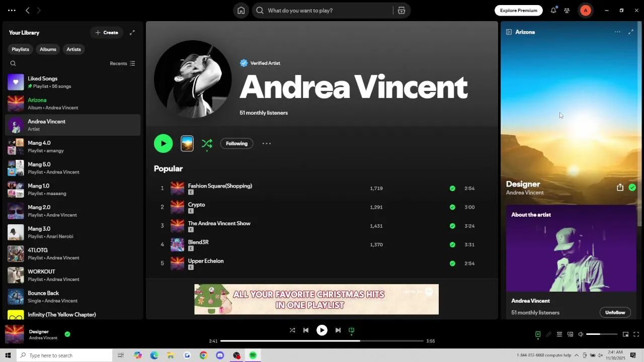Navigate back with the left arrow
This screenshot has width=644, height=362.
click(28, 11)
